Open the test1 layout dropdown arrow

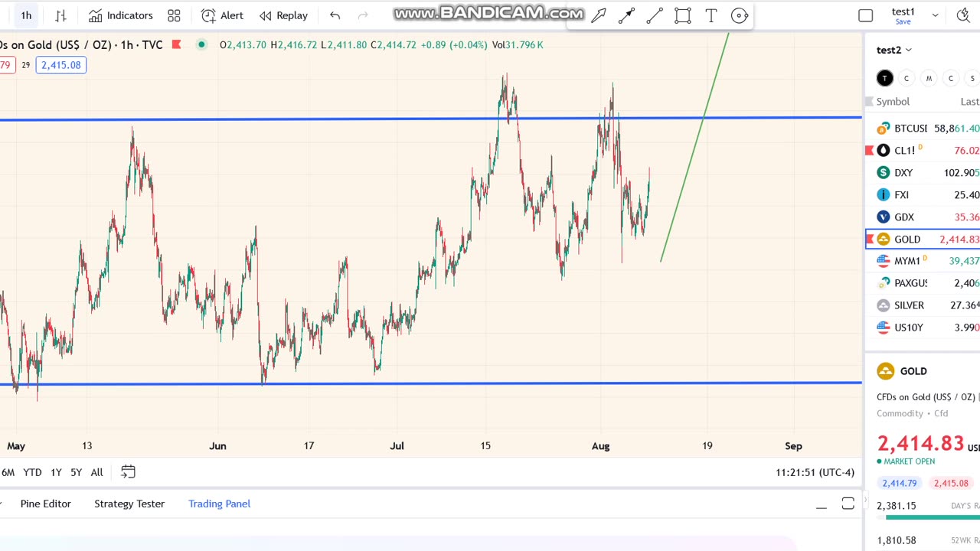pos(935,15)
